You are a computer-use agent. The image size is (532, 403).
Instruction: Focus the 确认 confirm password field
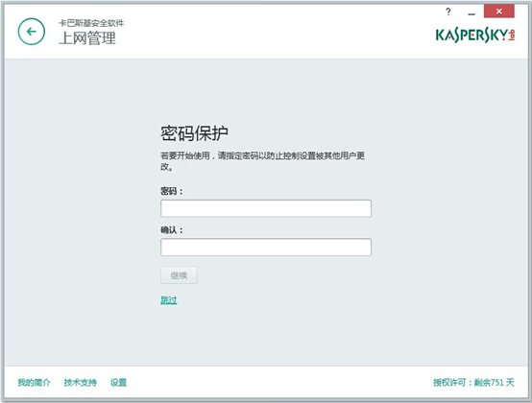(x=266, y=248)
